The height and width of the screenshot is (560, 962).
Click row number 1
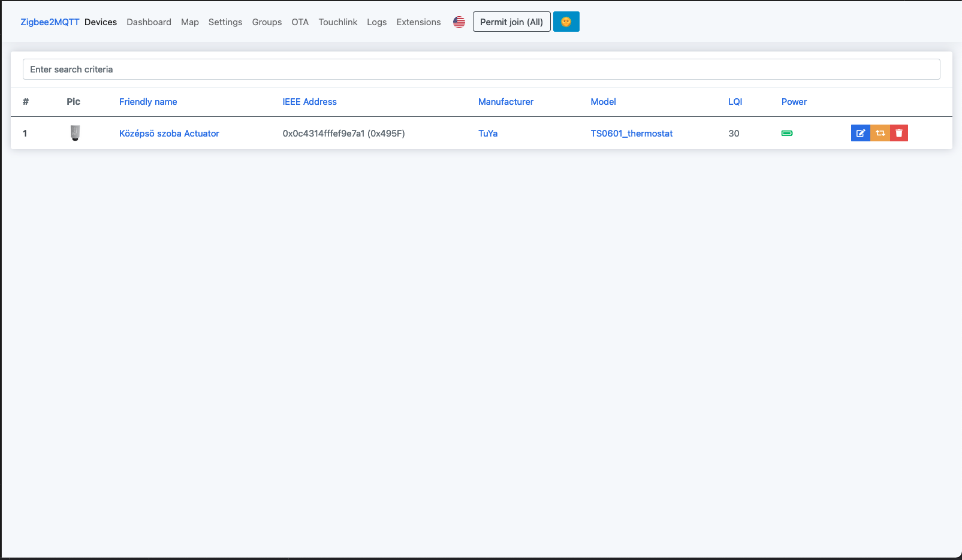pos(25,134)
